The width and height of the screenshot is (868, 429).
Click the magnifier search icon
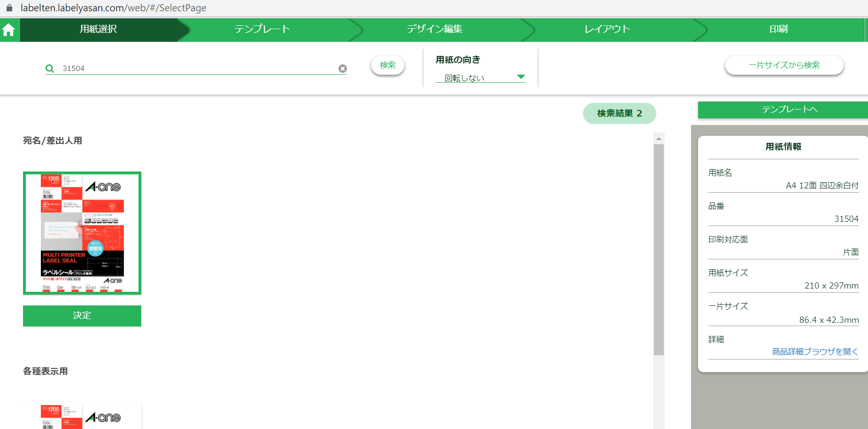[x=50, y=69]
